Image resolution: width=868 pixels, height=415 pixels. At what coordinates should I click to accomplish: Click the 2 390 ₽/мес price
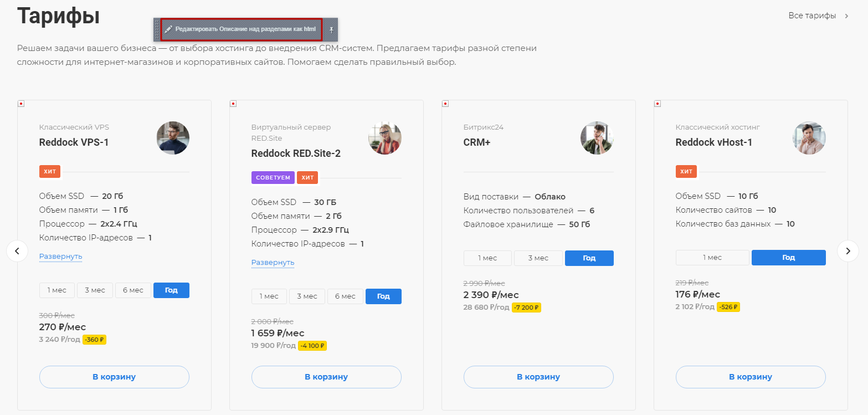click(491, 295)
